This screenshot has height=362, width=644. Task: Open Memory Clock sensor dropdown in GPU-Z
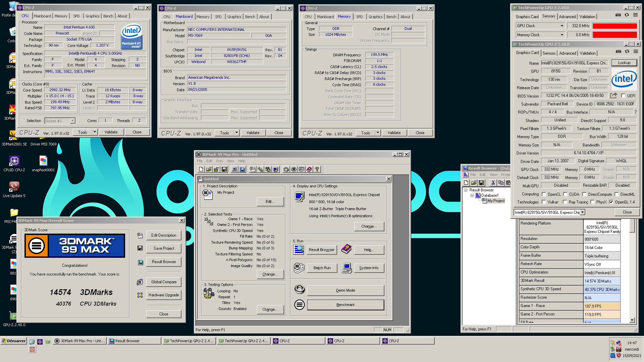click(x=562, y=35)
